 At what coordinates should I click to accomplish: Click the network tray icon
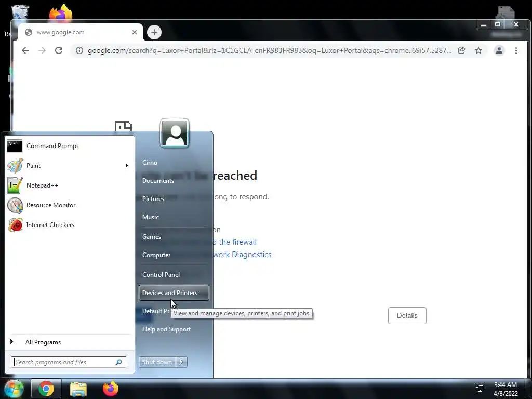pos(480,389)
